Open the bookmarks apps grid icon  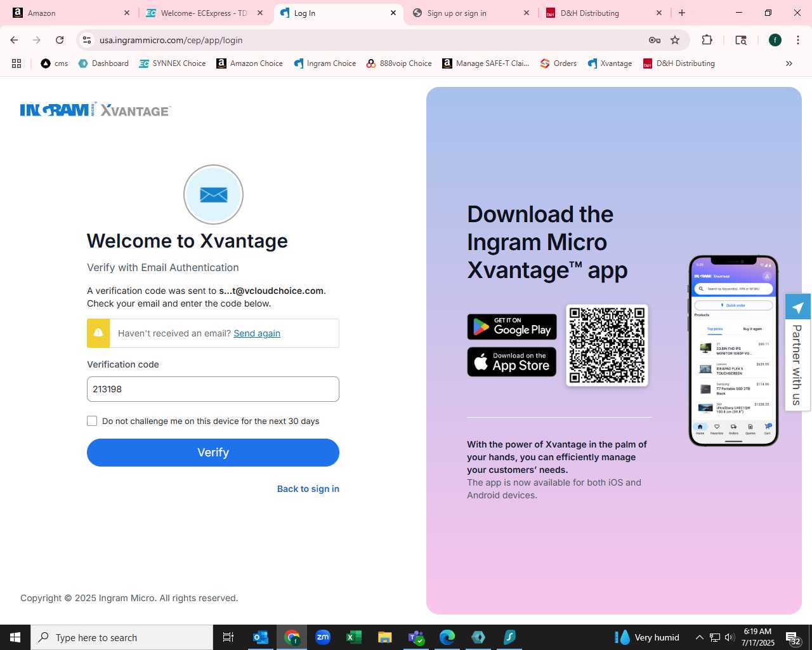point(16,63)
